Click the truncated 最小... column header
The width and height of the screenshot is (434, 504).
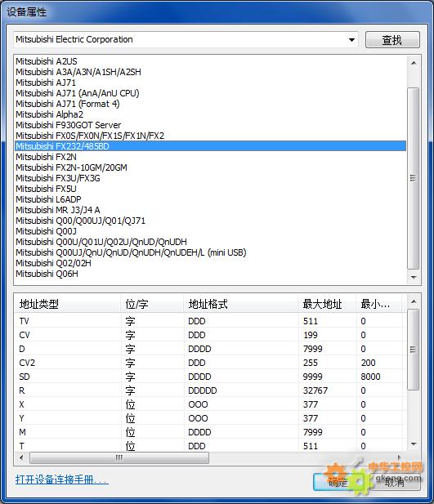tap(379, 304)
